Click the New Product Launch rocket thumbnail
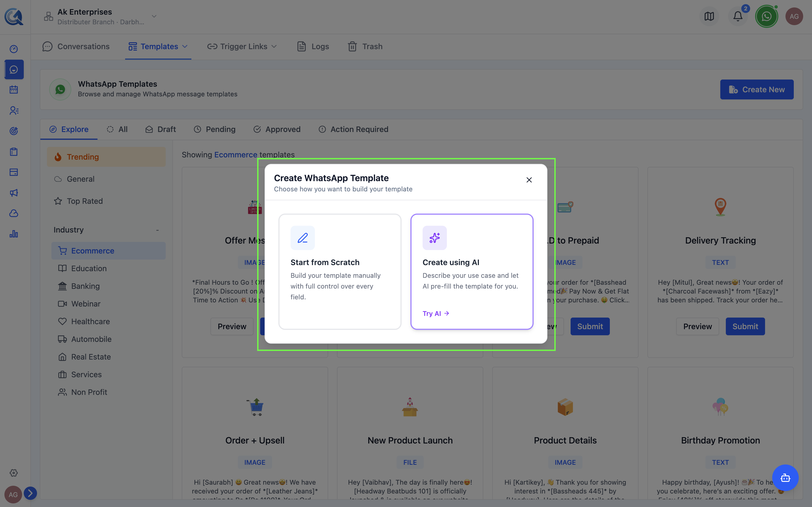Screen dimensions: 812x507 pos(410,407)
